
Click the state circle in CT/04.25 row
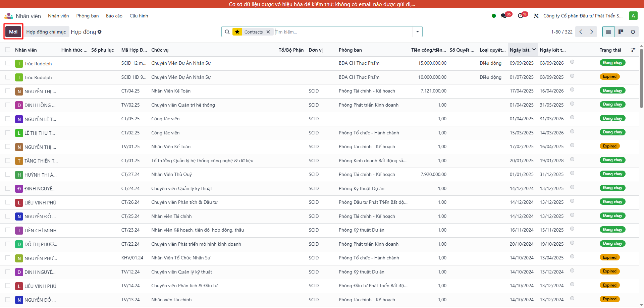pos(572,89)
